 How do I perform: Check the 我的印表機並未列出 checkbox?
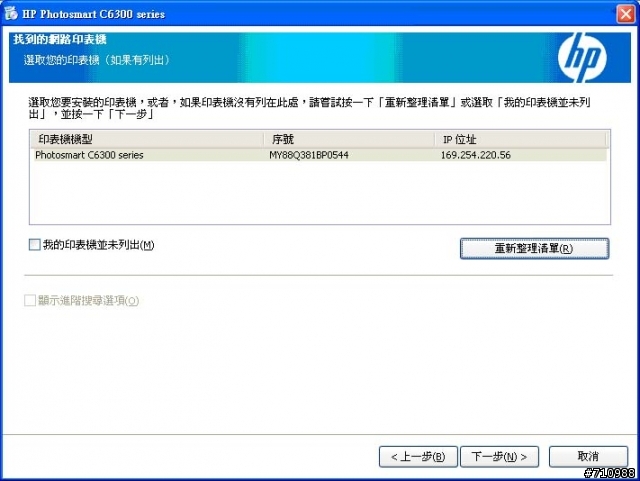point(35,245)
